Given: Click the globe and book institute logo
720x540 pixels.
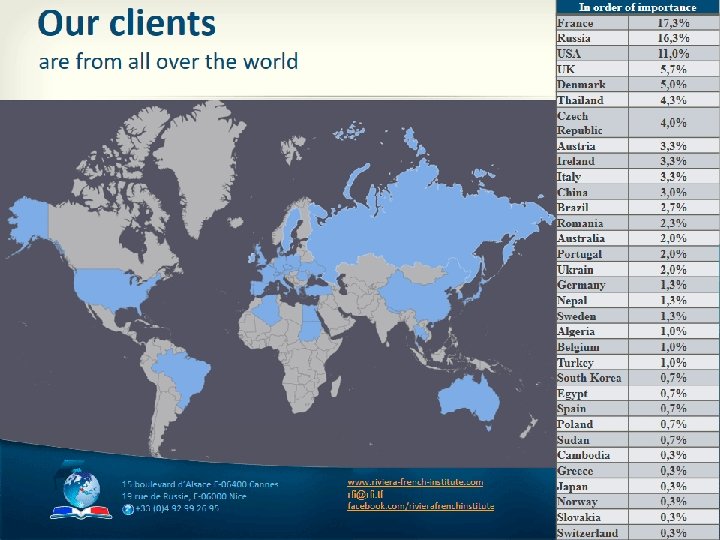Looking at the screenshot, I should (81, 491).
